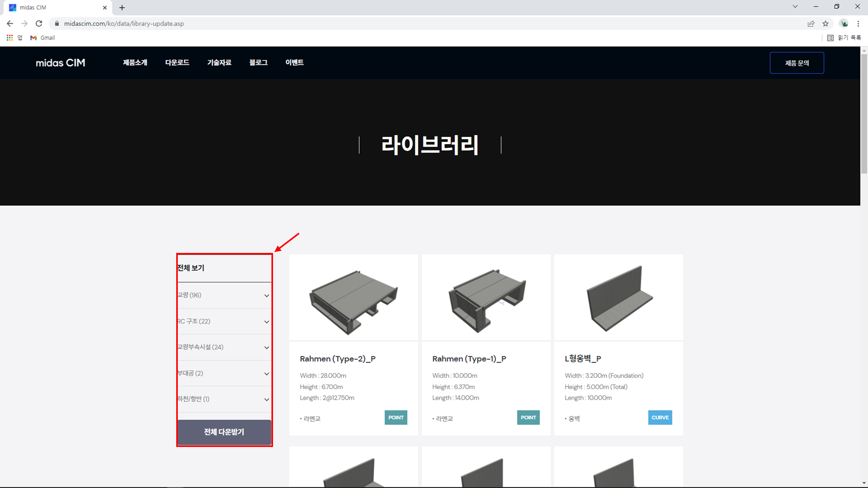Click the Length : 14.000m text
The height and width of the screenshot is (488, 868).
456,398
